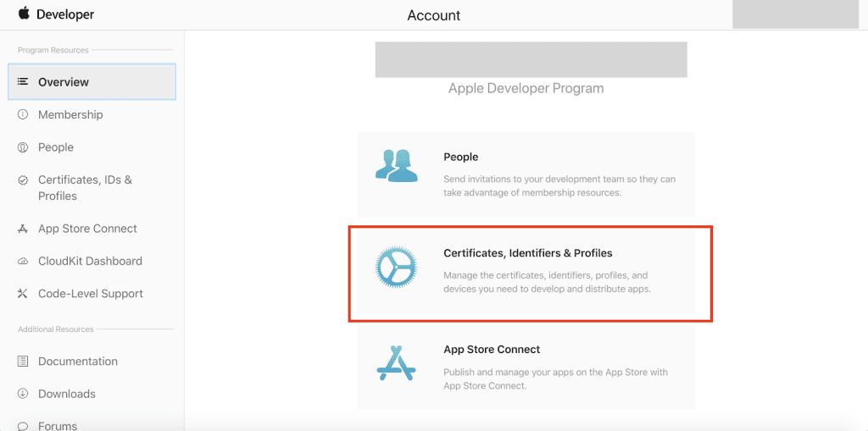Viewport: 868px width, 431px height.
Task: Click the Developer home link in header
Action: pos(65,14)
